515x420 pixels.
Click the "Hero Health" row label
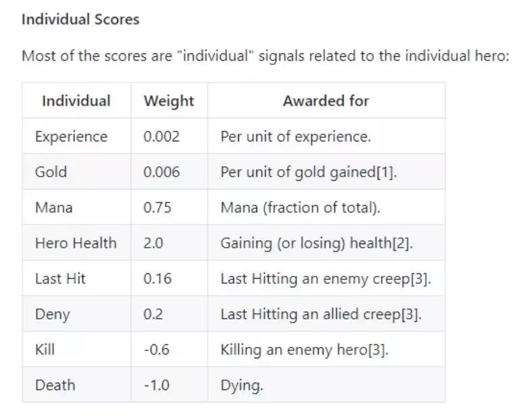[x=75, y=243]
